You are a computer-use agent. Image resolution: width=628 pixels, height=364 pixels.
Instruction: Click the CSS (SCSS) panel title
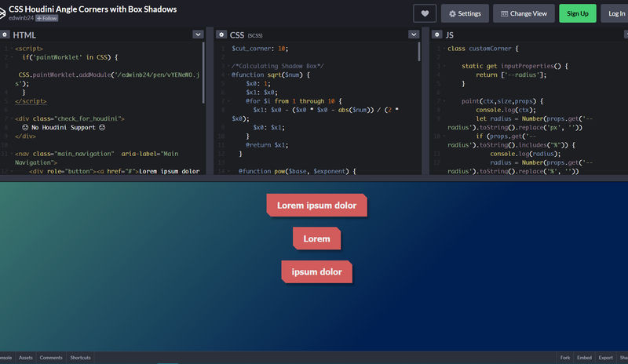[x=246, y=35]
